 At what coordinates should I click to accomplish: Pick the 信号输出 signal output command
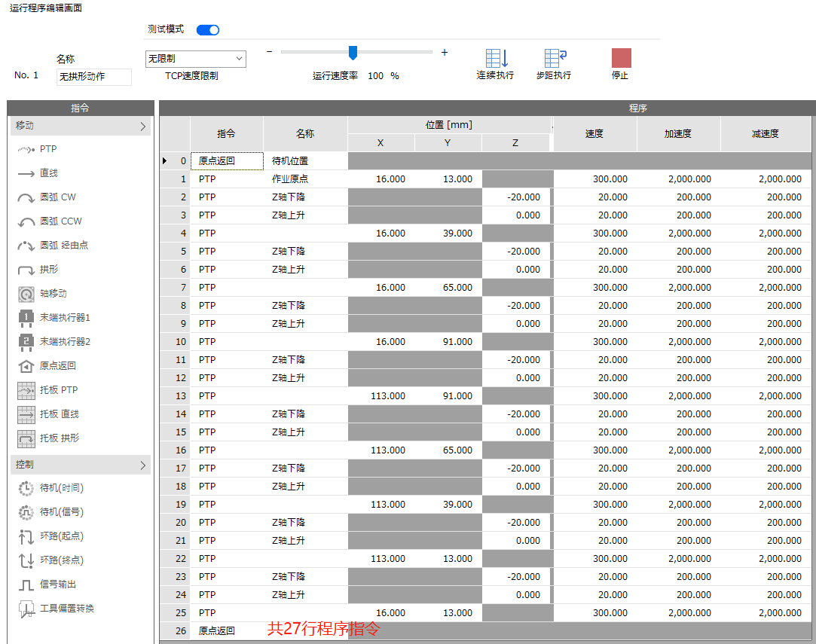(x=27, y=584)
